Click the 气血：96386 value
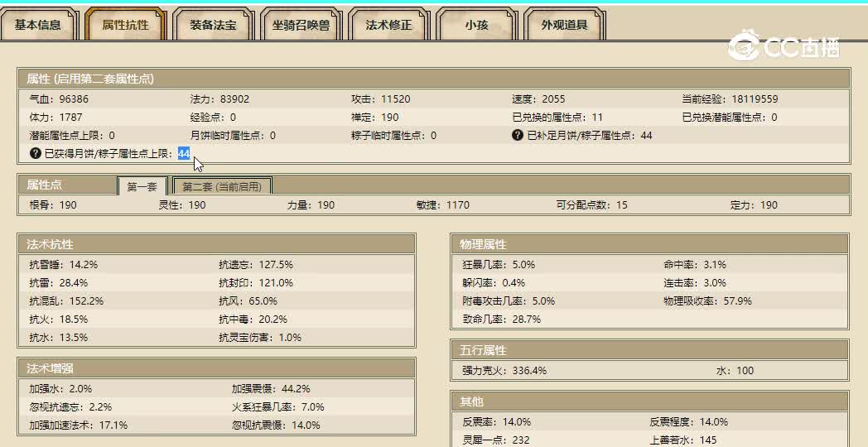This screenshot has height=447, width=868. point(59,99)
